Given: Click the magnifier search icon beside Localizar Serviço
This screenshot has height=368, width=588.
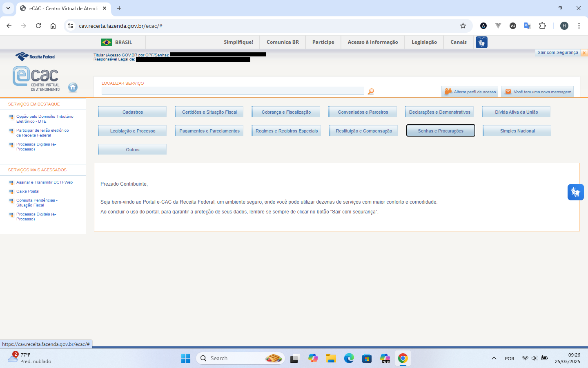Looking at the screenshot, I should point(371,92).
